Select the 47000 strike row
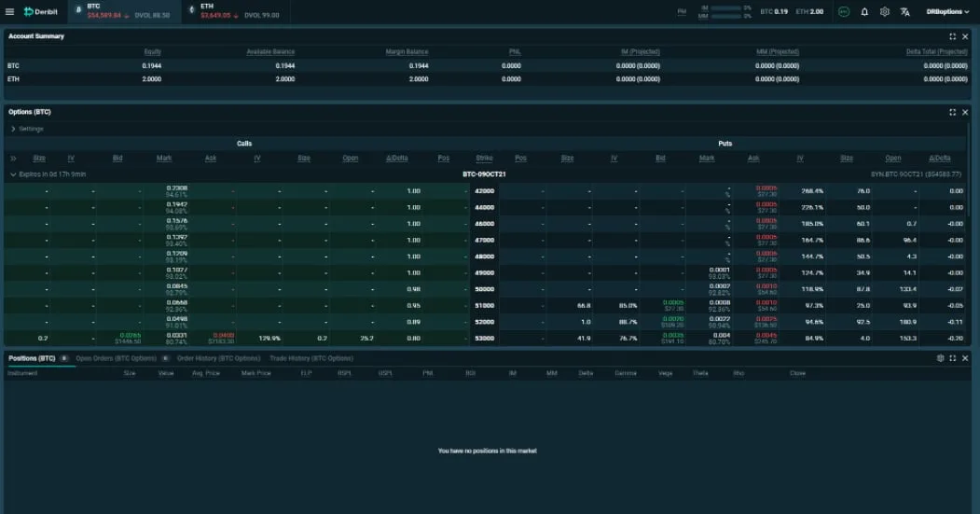This screenshot has height=514, width=980. coord(484,240)
